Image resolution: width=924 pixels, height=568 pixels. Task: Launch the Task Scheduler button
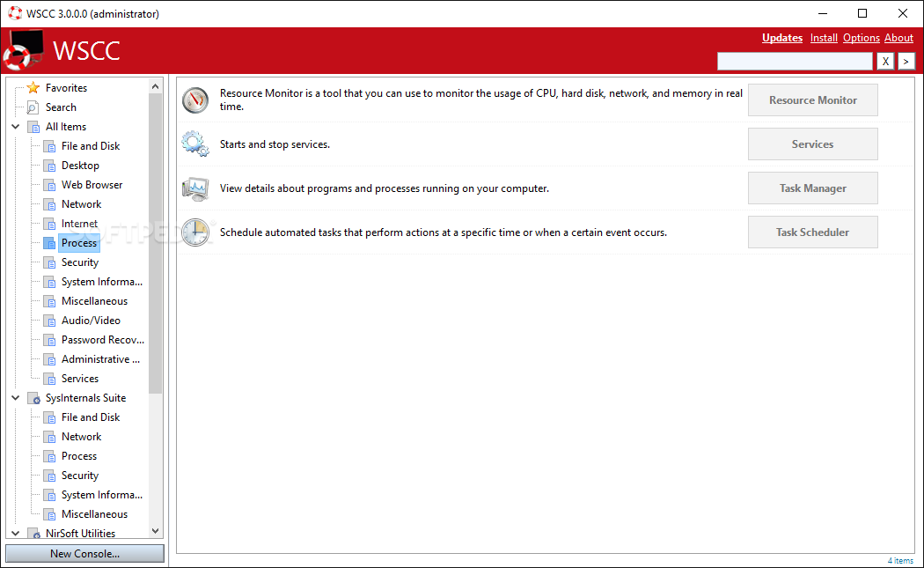tap(812, 232)
